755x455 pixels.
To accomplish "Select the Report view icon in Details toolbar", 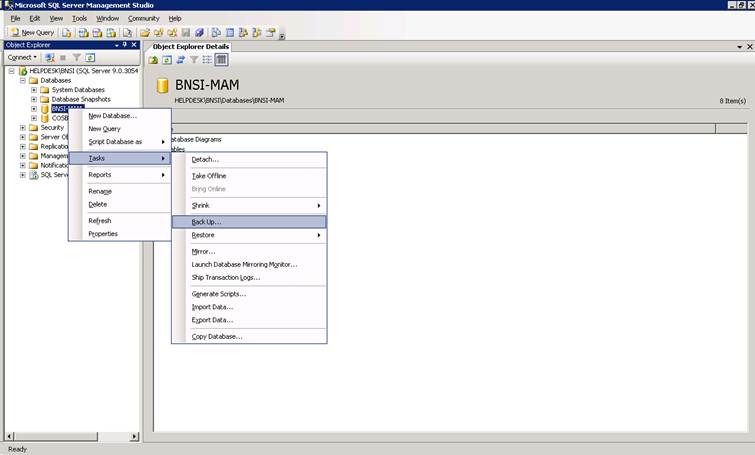I will tap(221, 60).
